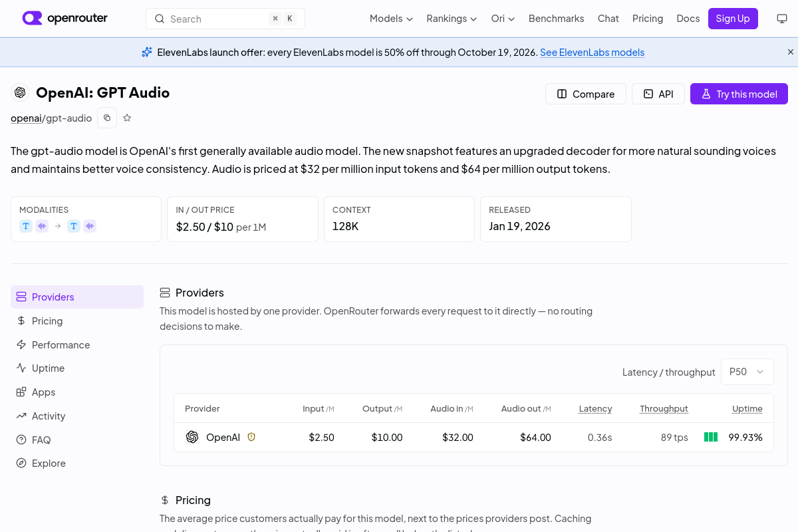Jump to Pricing in the sidebar
The width and height of the screenshot is (798, 532).
[x=77, y=321]
